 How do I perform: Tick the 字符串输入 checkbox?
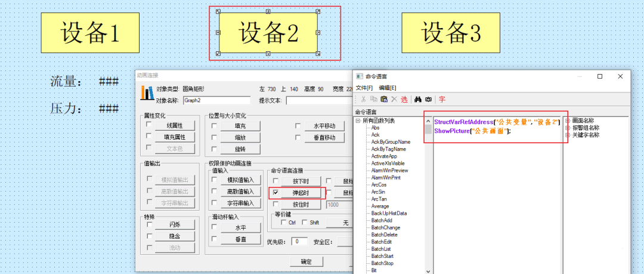click(214, 202)
